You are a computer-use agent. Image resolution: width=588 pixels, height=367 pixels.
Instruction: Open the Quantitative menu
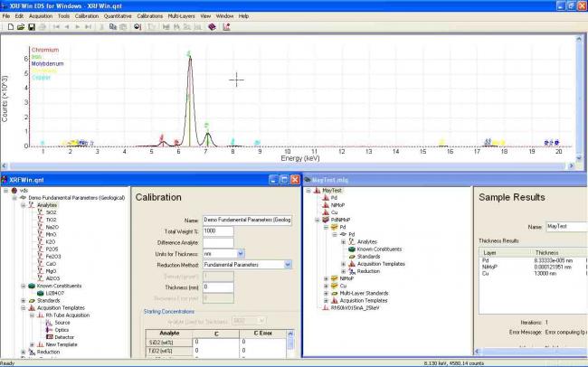(x=119, y=15)
